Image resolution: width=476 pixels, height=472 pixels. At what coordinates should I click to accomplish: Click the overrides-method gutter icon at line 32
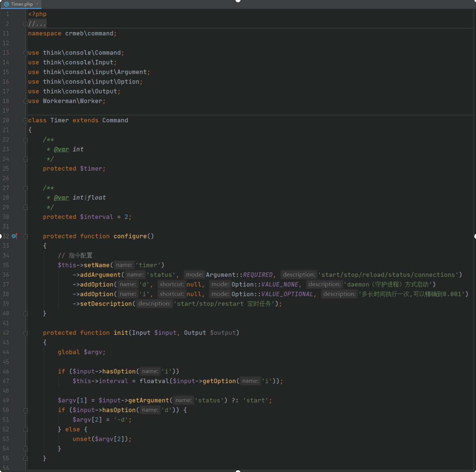(x=14, y=236)
